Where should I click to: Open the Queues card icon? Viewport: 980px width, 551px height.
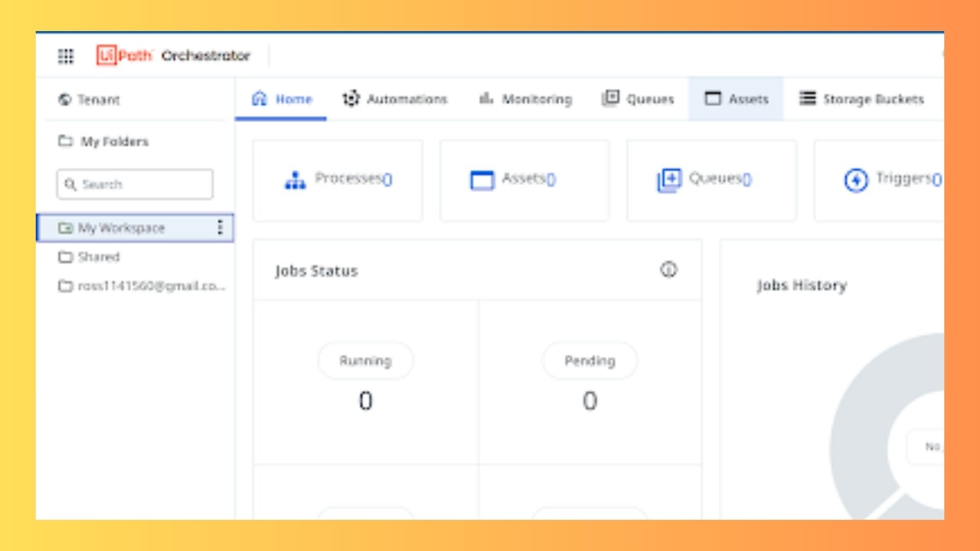(x=670, y=180)
